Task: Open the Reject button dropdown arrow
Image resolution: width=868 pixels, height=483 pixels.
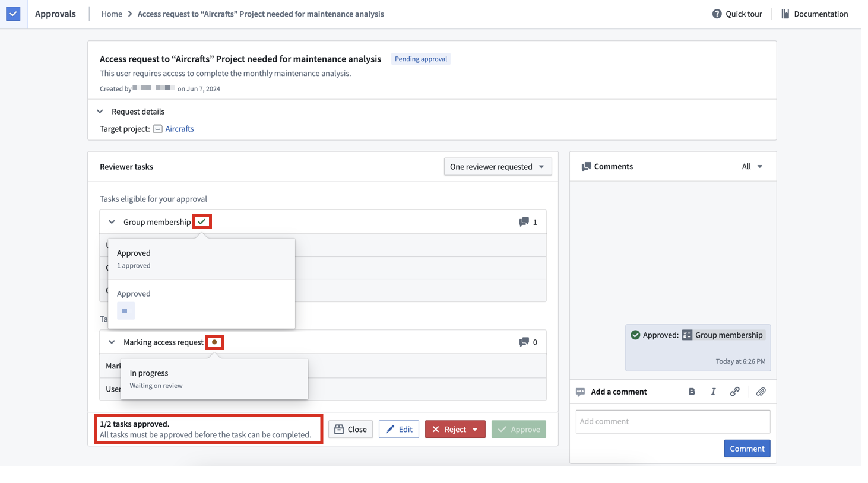Action: [475, 430]
